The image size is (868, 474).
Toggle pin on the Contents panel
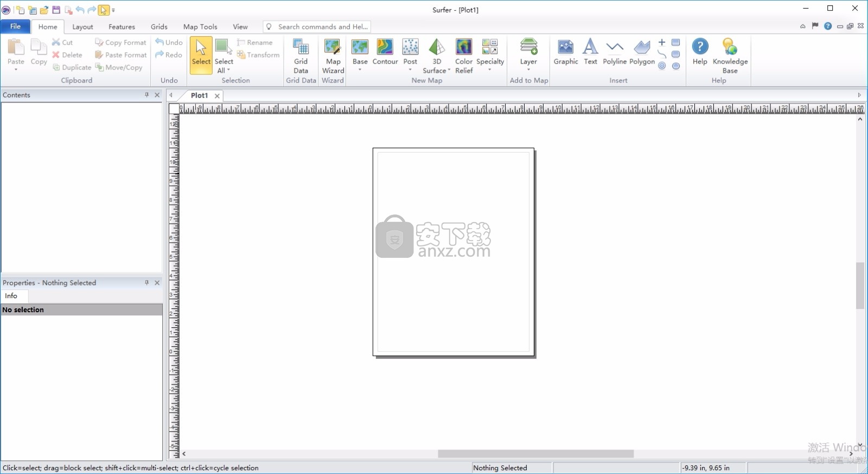click(x=146, y=94)
